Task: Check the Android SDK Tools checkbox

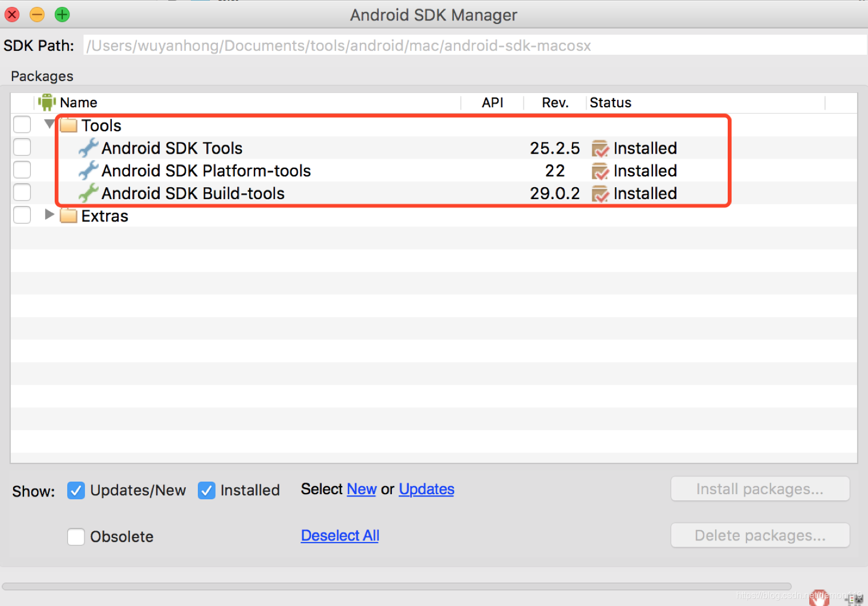Action: [22, 147]
